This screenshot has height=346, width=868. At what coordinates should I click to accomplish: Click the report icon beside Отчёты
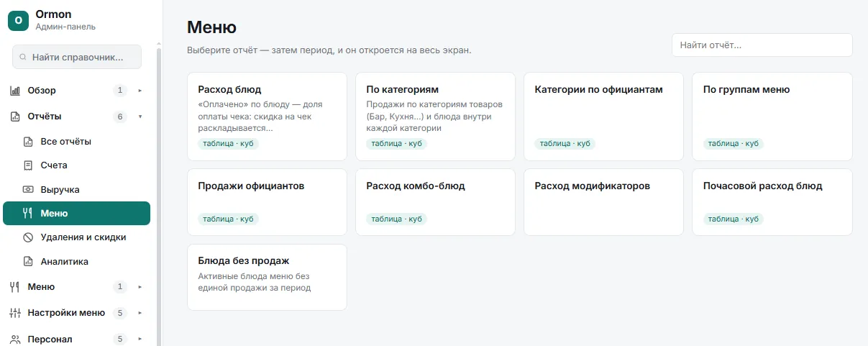[x=14, y=117]
